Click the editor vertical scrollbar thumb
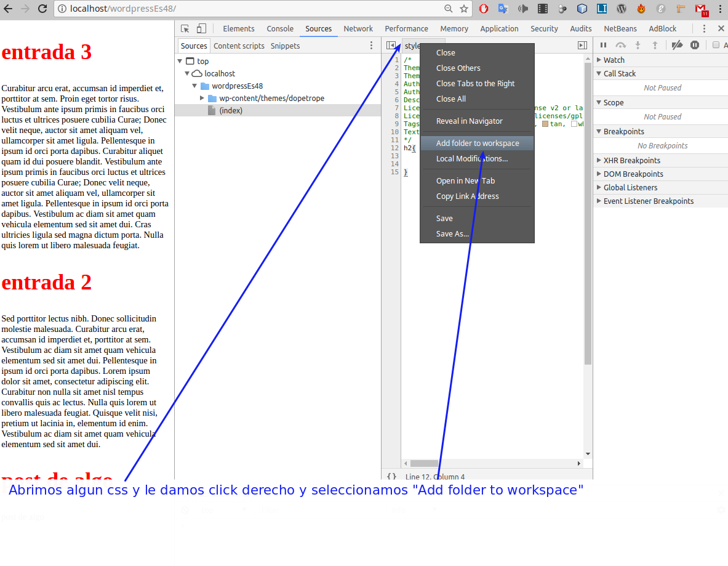728x566 pixels. pos(588,214)
